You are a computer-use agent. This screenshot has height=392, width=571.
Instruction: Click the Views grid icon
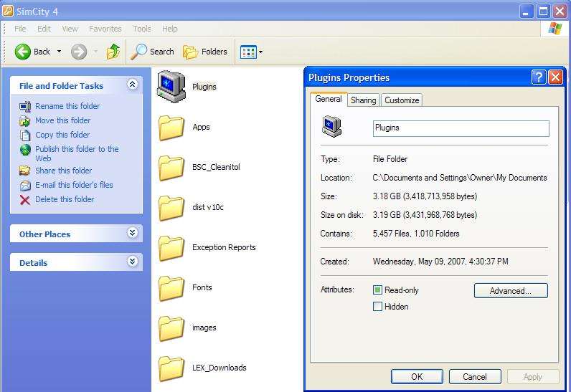pos(248,52)
